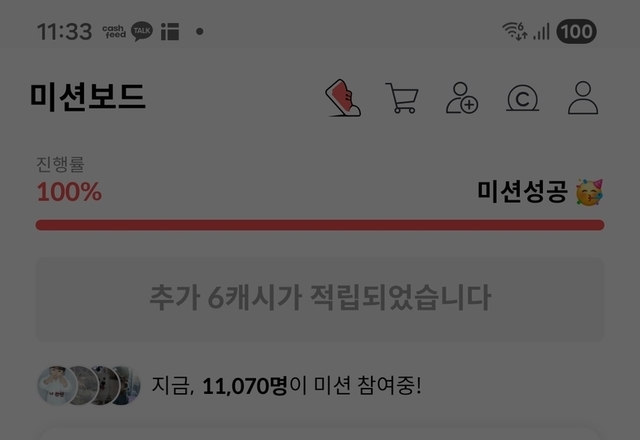Tap the battery 100 indicator
The image size is (640, 440).
576,31
